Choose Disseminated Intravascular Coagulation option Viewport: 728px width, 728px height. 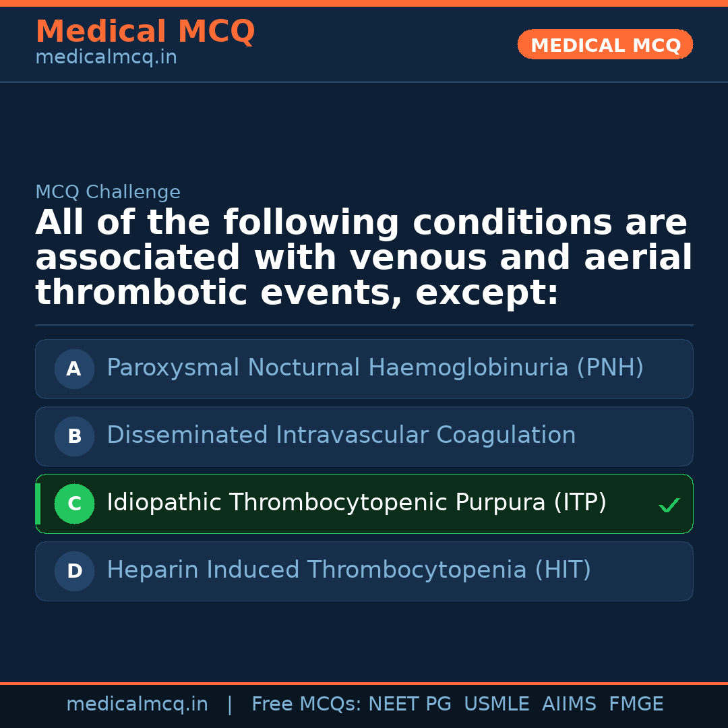[x=341, y=435]
